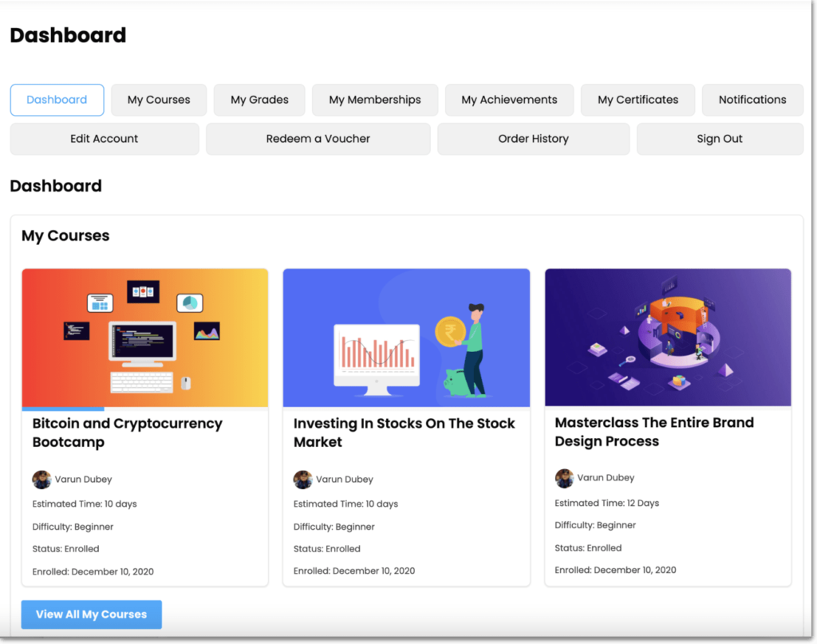The image size is (817, 644).
Task: Click "Estimated Time: 10 days" on Bitcoin Bootcamp card
Action: point(85,504)
